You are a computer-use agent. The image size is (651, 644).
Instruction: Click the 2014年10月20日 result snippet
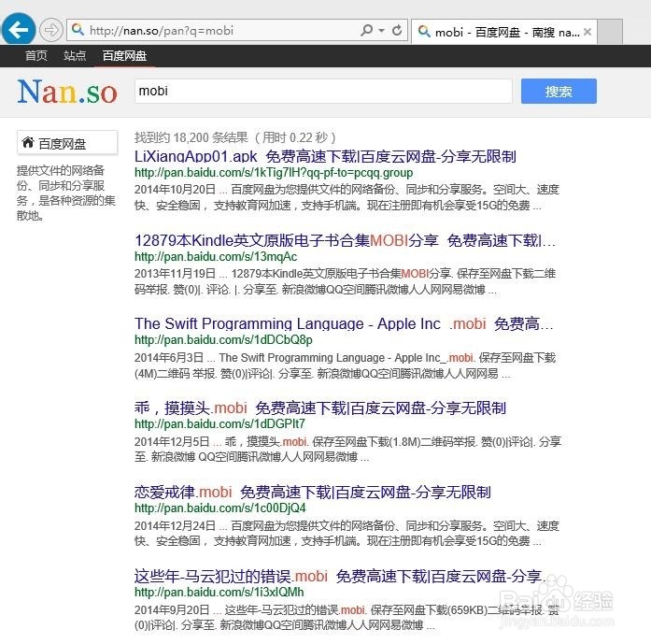point(347,197)
